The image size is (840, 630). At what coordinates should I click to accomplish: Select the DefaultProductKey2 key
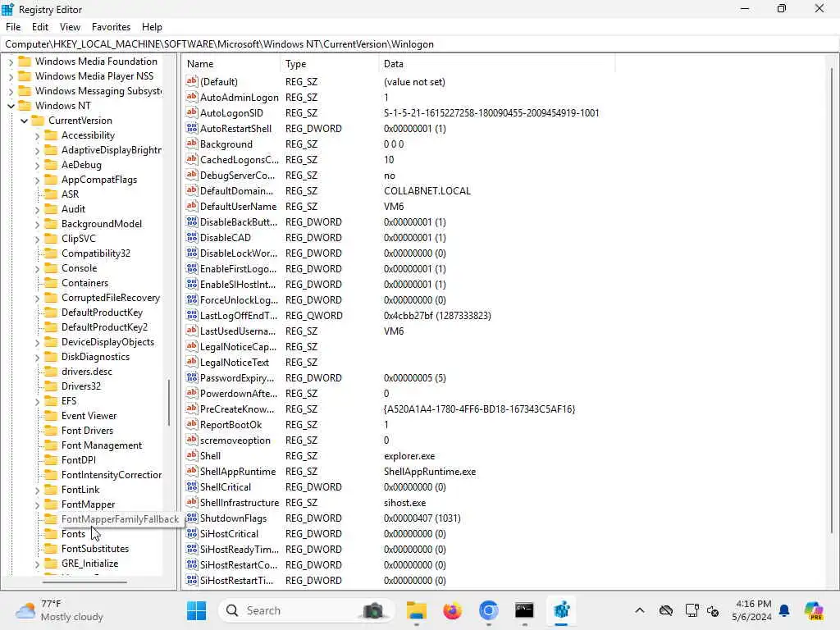pos(104,327)
